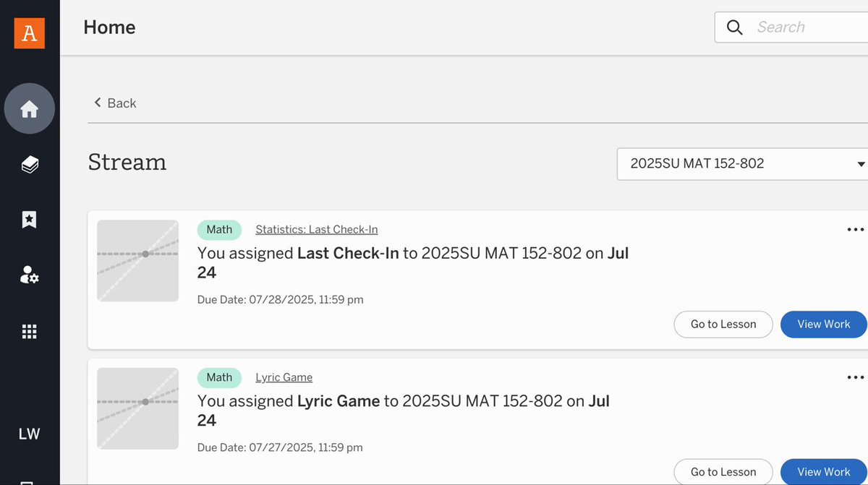The image size is (868, 485).
Task: Open the Statistics: Last Check-In link
Action: pos(317,230)
